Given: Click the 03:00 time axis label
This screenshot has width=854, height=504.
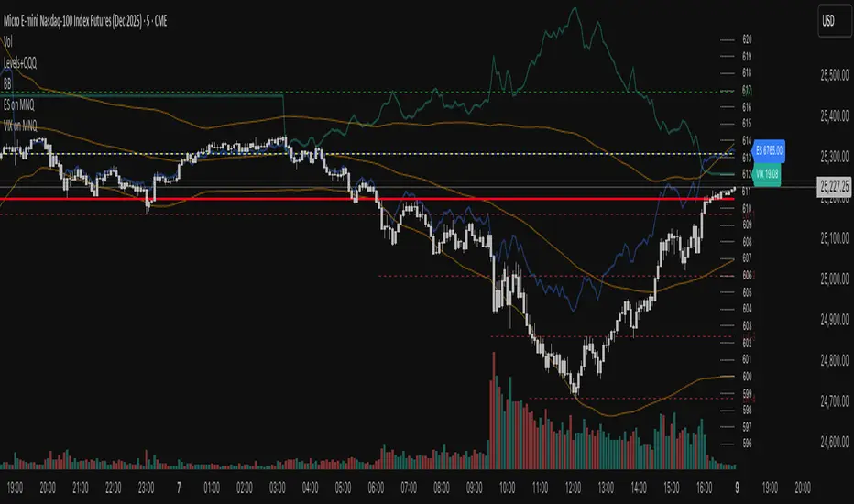Looking at the screenshot, I should pos(278,488).
